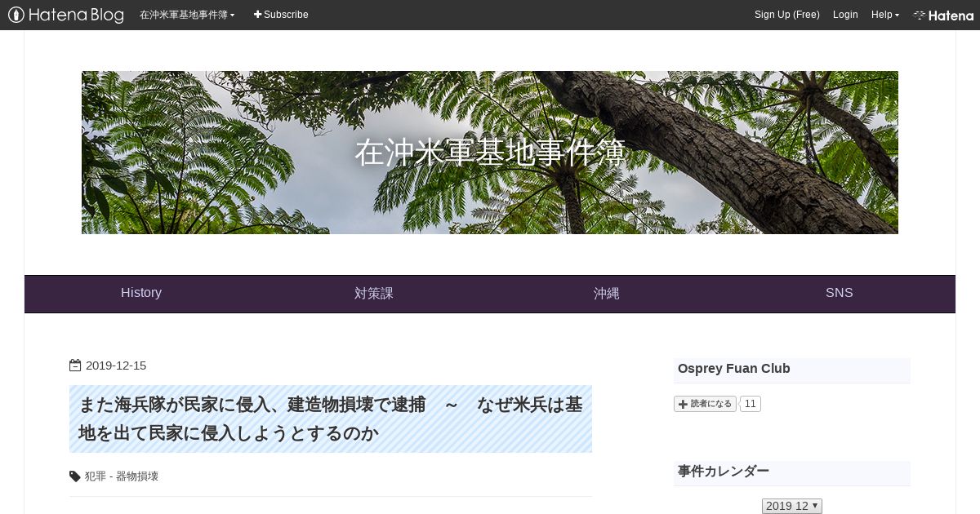Select the History menu tab

(141, 293)
